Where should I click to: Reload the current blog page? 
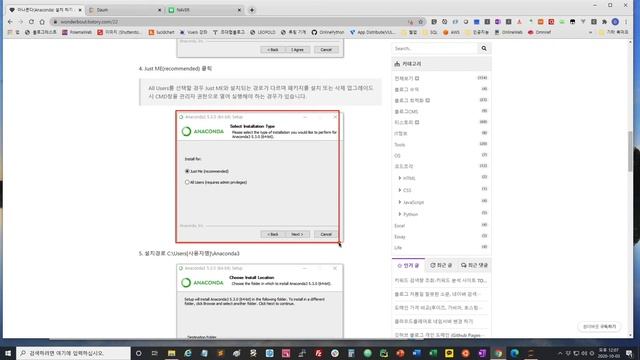pyautogui.click(x=31, y=22)
